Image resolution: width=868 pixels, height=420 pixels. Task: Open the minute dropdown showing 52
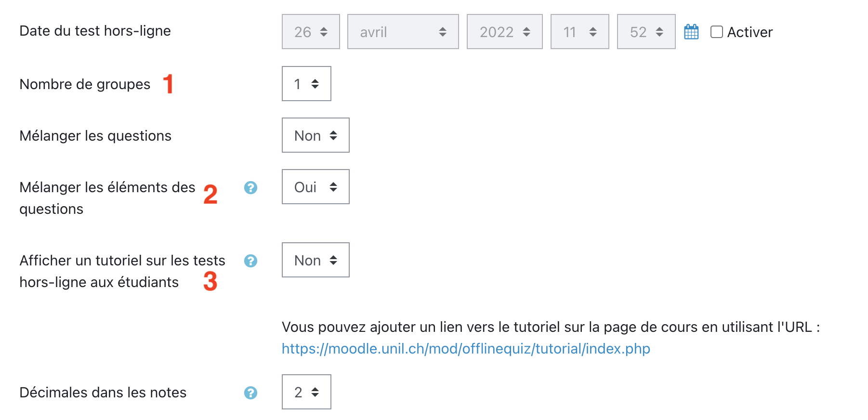point(646,32)
